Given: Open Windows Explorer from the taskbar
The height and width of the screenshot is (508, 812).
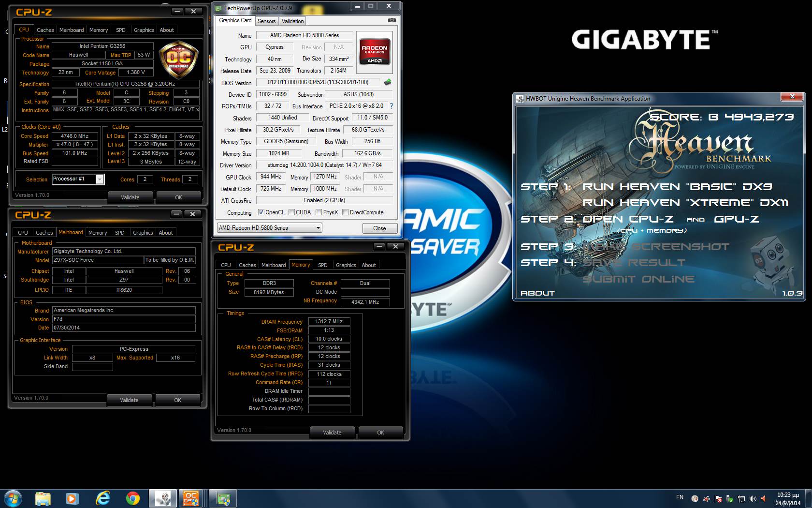Looking at the screenshot, I should (43, 498).
